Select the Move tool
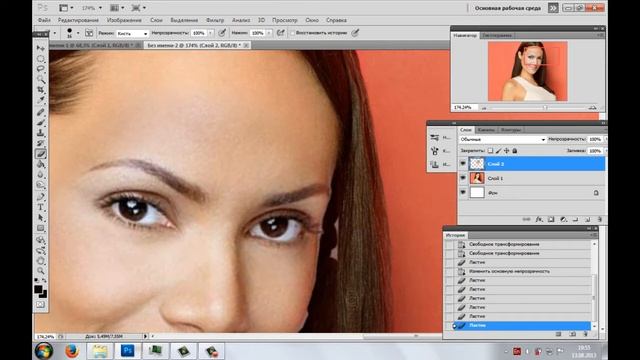Viewport: 640px width, 360px height. tap(40, 48)
